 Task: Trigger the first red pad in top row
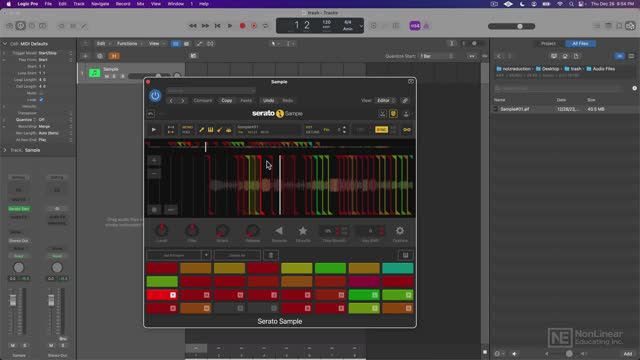pyautogui.click(x=162, y=268)
